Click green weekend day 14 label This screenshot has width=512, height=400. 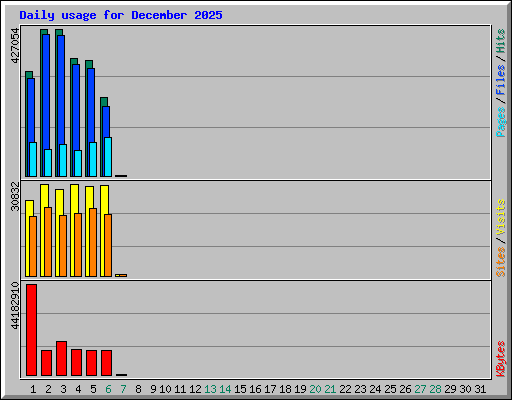(x=225, y=389)
